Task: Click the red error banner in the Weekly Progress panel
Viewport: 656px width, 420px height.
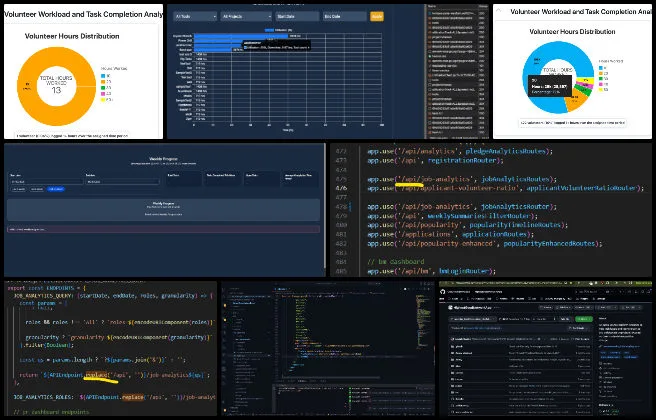Action: pyautogui.click(x=163, y=229)
